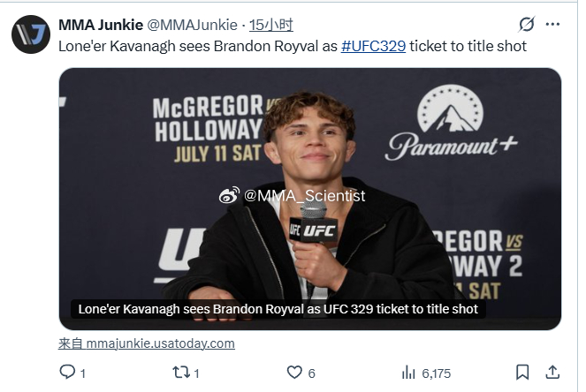Open the #UFC329 hashtag link
This screenshot has width=586, height=392.
(x=373, y=46)
